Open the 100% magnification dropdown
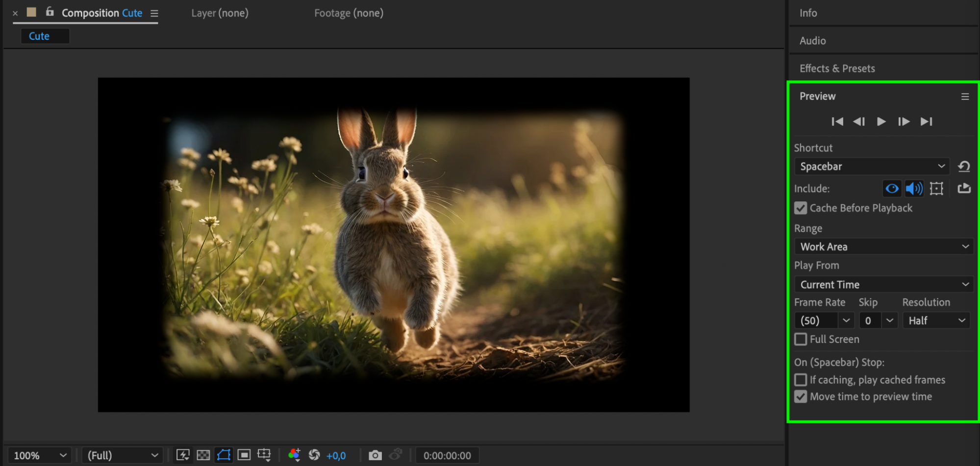 point(40,455)
